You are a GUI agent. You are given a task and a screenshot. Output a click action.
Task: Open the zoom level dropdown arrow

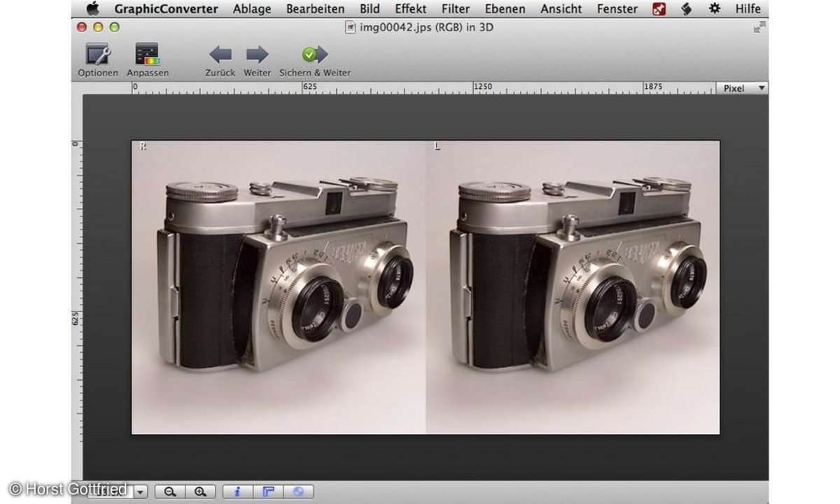point(141,491)
